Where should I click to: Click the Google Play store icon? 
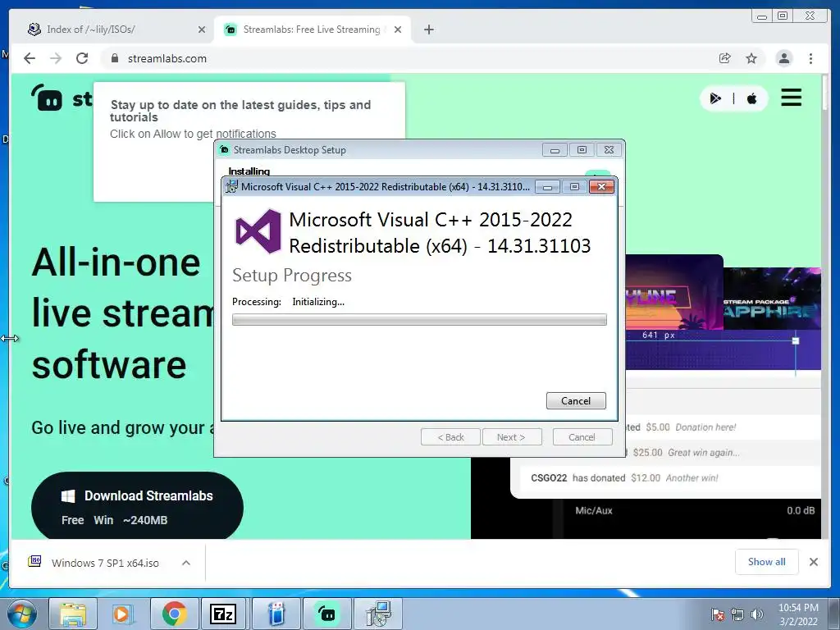coord(715,98)
